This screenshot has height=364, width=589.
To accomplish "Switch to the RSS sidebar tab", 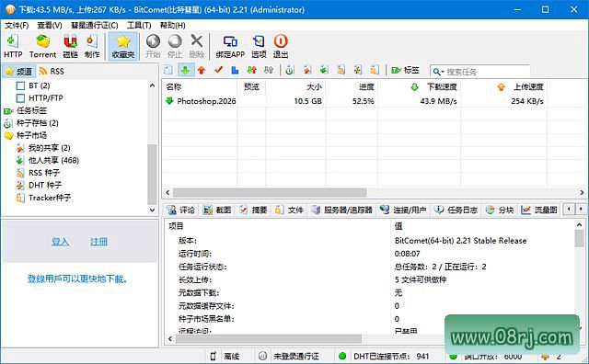I will click(52, 71).
